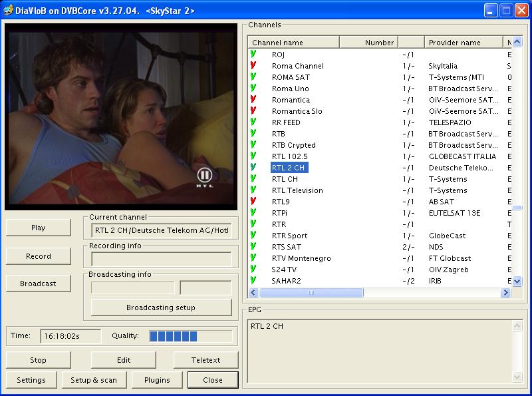The image size is (532, 396).
Task: Minimize the DiaVloB window
Action: pos(490,11)
